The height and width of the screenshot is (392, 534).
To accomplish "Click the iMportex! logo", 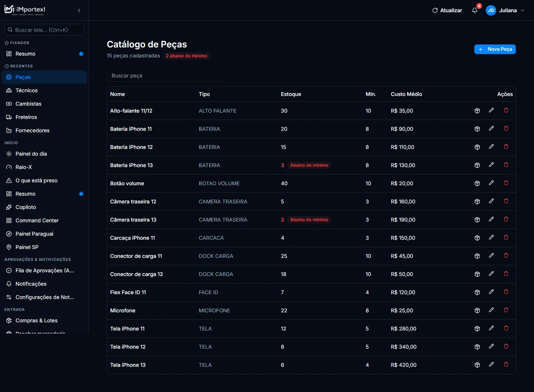I will [x=25, y=10].
